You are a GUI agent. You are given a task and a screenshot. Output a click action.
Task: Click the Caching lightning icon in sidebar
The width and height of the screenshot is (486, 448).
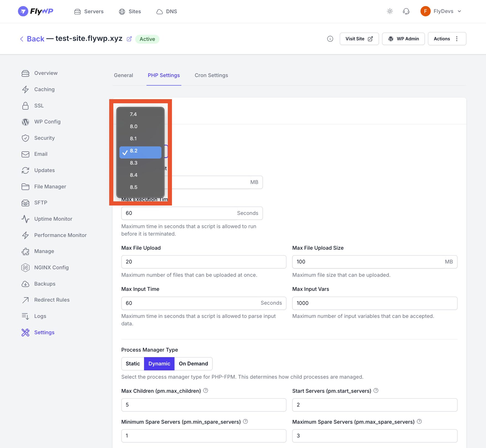coord(25,89)
